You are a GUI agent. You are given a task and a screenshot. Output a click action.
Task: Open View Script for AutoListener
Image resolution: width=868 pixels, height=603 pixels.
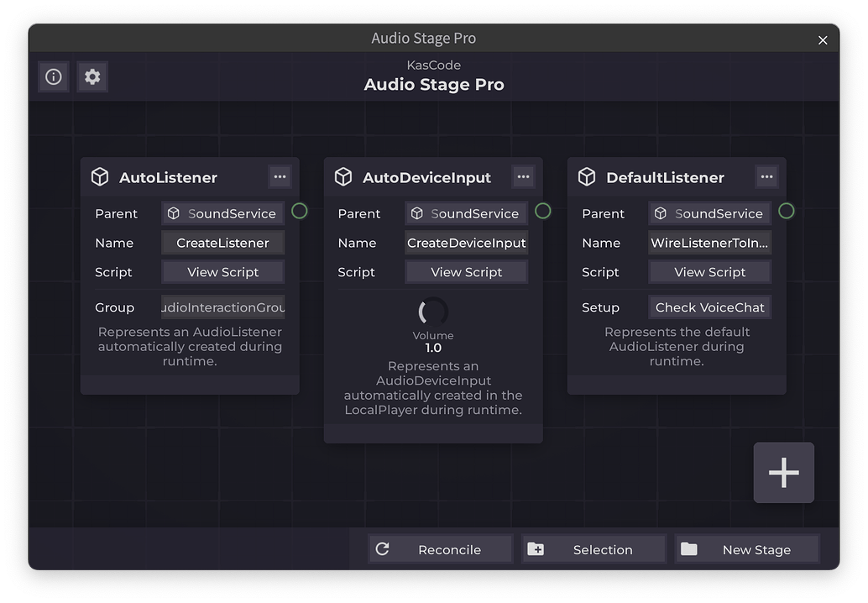coord(222,271)
